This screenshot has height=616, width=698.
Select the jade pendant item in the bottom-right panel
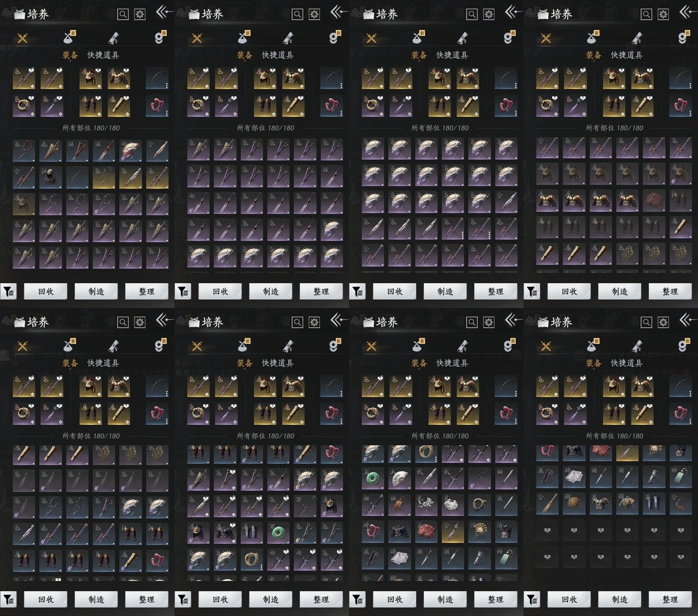680,477
